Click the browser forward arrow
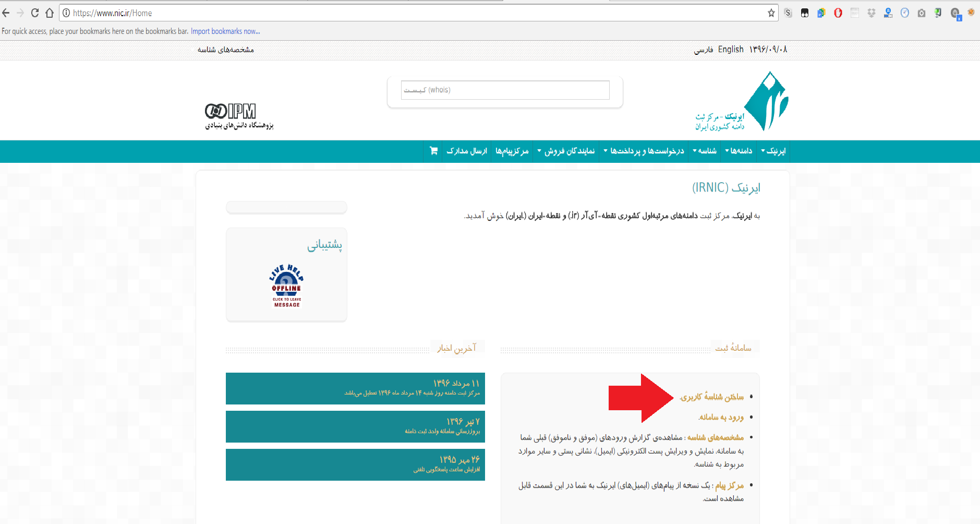 20,13
